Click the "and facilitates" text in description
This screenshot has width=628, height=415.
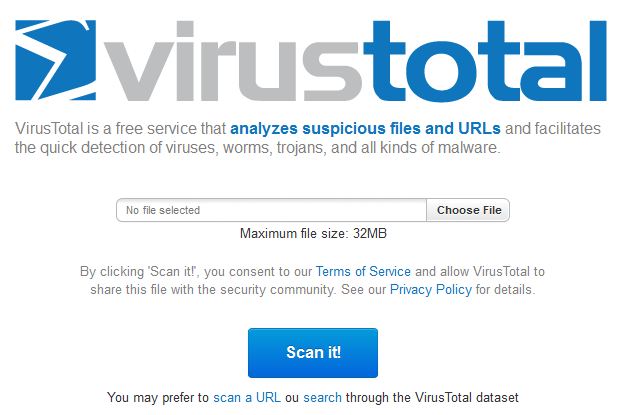[553, 129]
